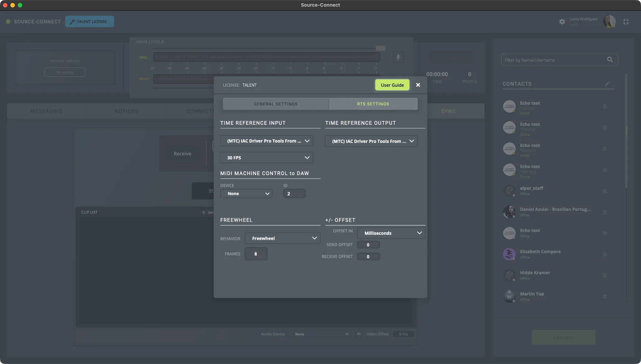The width and height of the screenshot is (641, 364).
Task: Open Time Reference Output device dropdown
Action: (371, 141)
